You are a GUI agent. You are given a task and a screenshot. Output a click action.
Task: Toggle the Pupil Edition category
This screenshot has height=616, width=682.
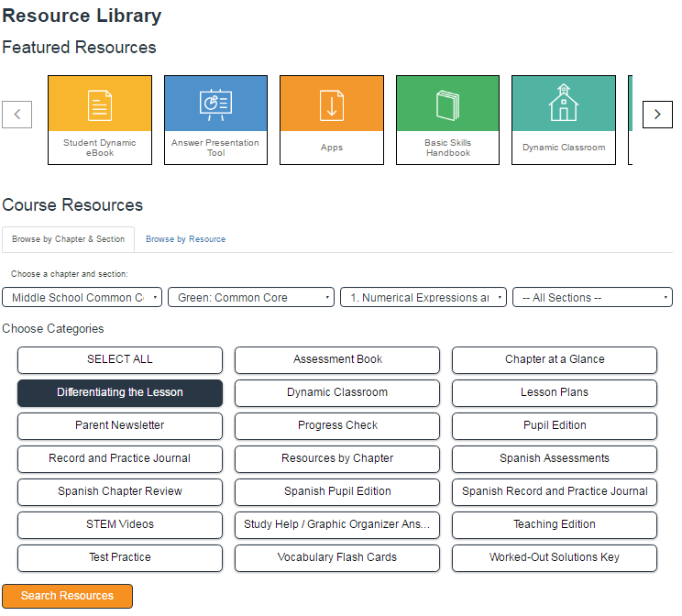[x=555, y=426]
